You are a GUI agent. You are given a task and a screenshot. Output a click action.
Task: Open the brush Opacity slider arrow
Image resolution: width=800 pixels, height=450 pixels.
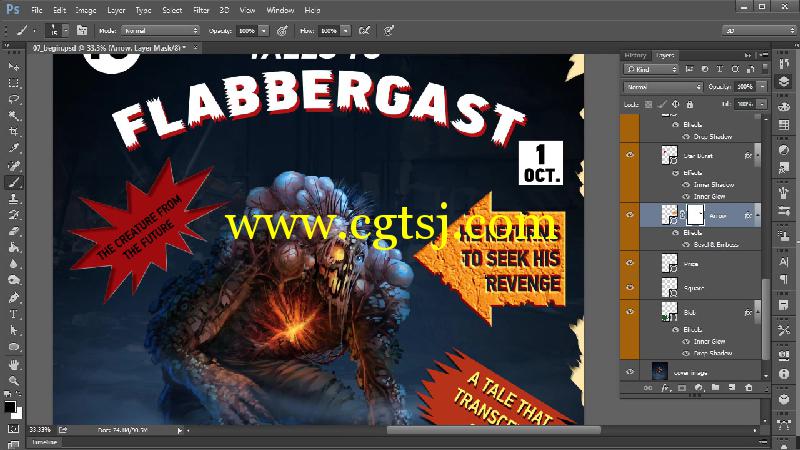click(264, 31)
